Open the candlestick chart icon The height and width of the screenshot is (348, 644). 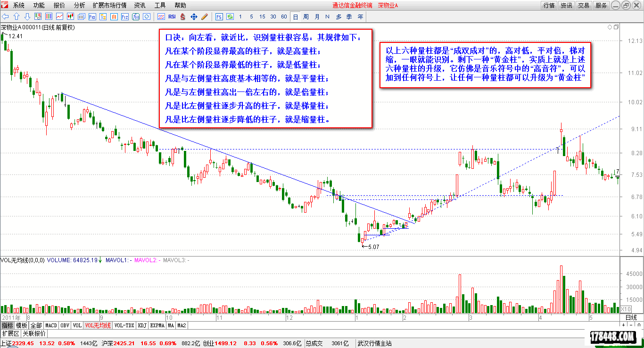pos(71,17)
